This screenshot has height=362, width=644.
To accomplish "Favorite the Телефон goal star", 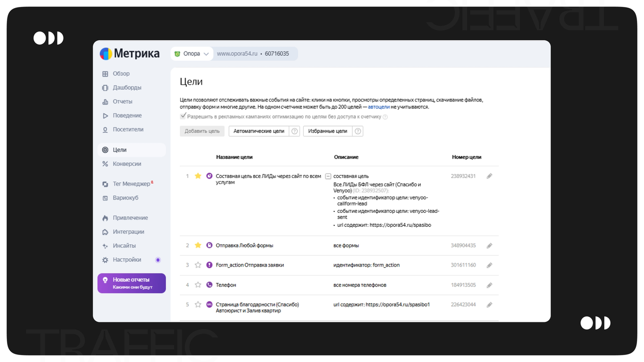I will click(198, 285).
